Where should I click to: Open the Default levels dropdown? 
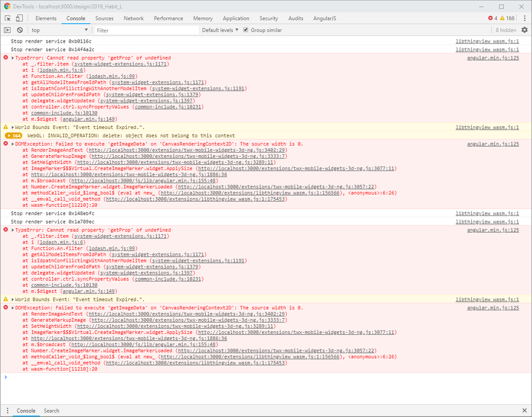coord(220,30)
